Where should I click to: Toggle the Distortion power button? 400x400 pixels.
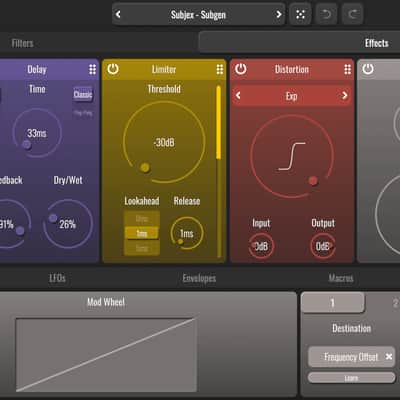click(x=240, y=69)
